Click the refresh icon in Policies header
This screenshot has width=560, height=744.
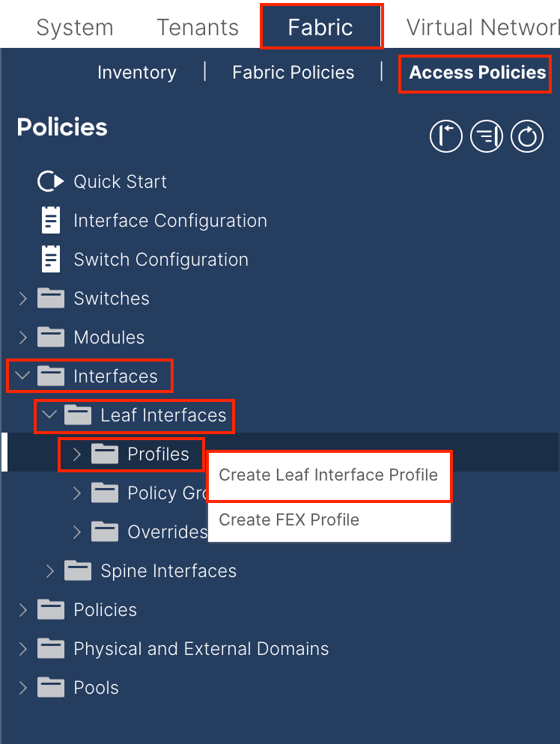click(x=527, y=137)
